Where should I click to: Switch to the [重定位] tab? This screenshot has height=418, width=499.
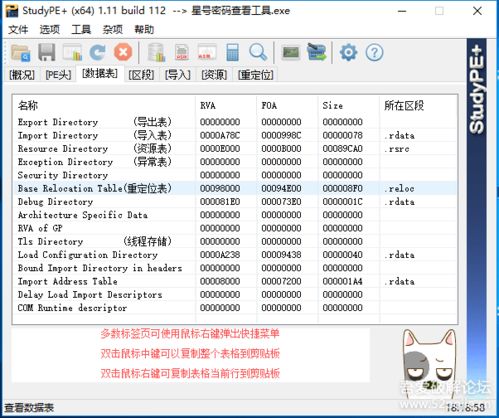tap(256, 75)
